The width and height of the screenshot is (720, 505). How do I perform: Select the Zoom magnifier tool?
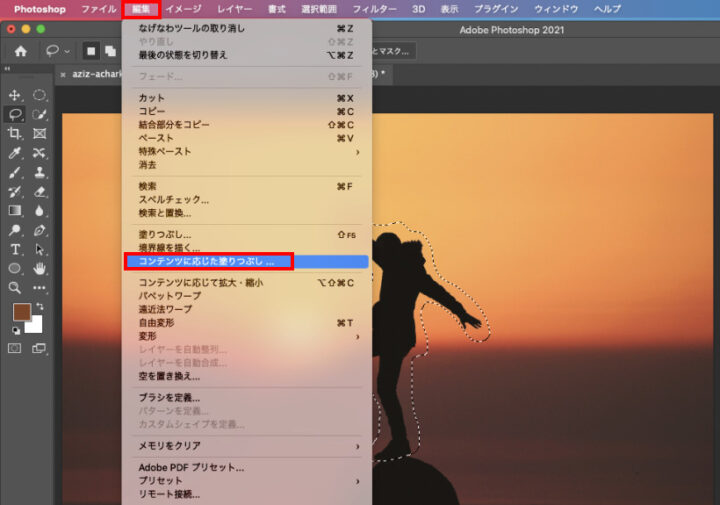click(x=15, y=288)
